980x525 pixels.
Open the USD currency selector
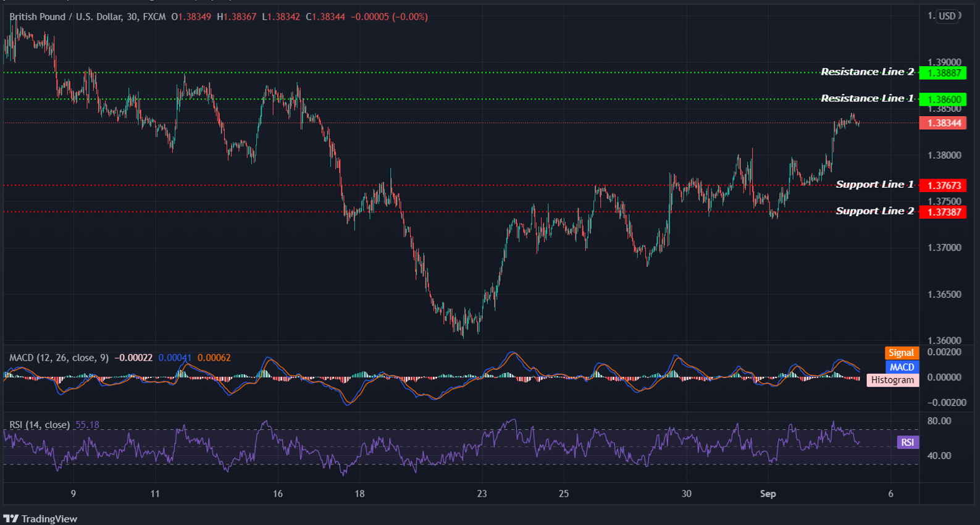tap(947, 16)
